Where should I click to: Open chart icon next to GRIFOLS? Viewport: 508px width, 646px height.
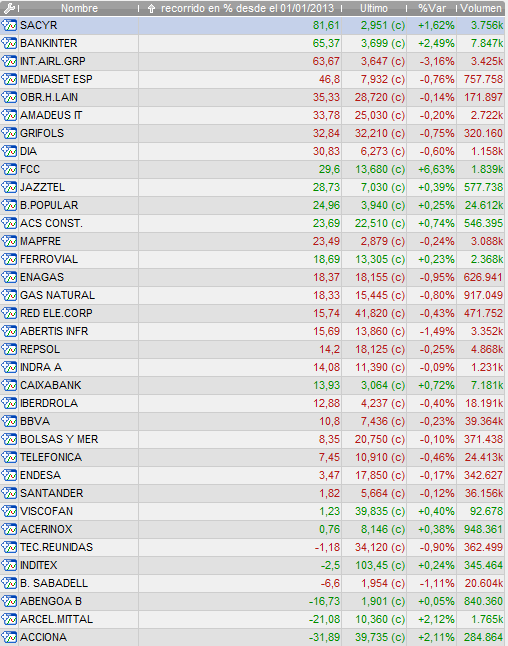(x=9, y=133)
